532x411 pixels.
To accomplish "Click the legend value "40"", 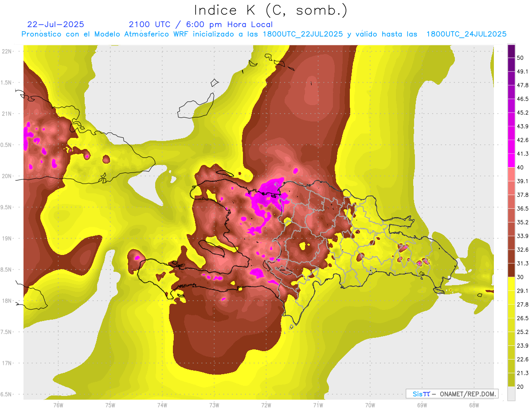I will click(520, 168).
